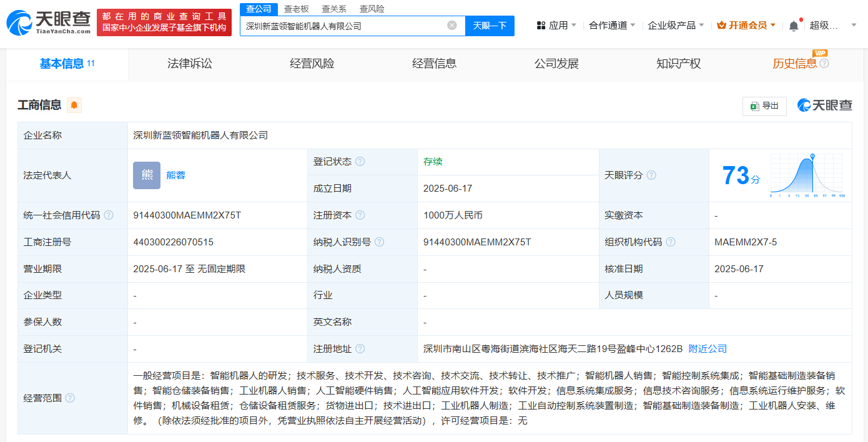The width and height of the screenshot is (868, 442).
Task: Click the help icon next to 天眼评分
Action: coord(651,175)
